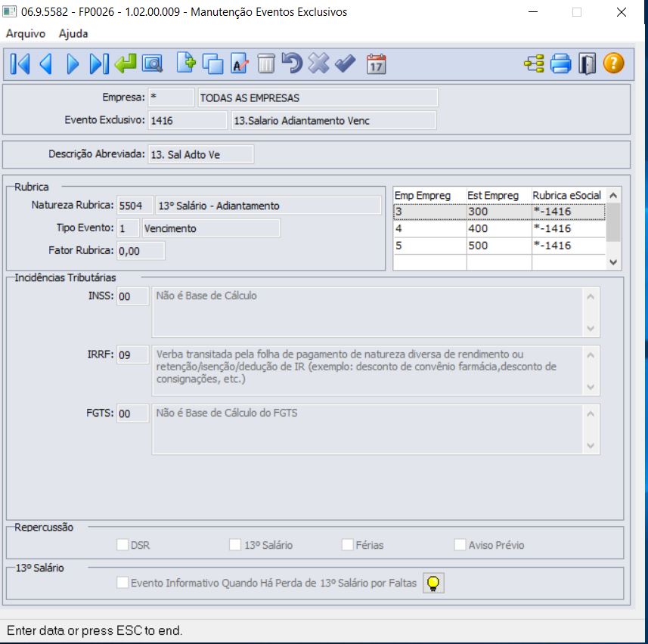Toggle the DSR checkbox
648x644 pixels.
point(122,544)
